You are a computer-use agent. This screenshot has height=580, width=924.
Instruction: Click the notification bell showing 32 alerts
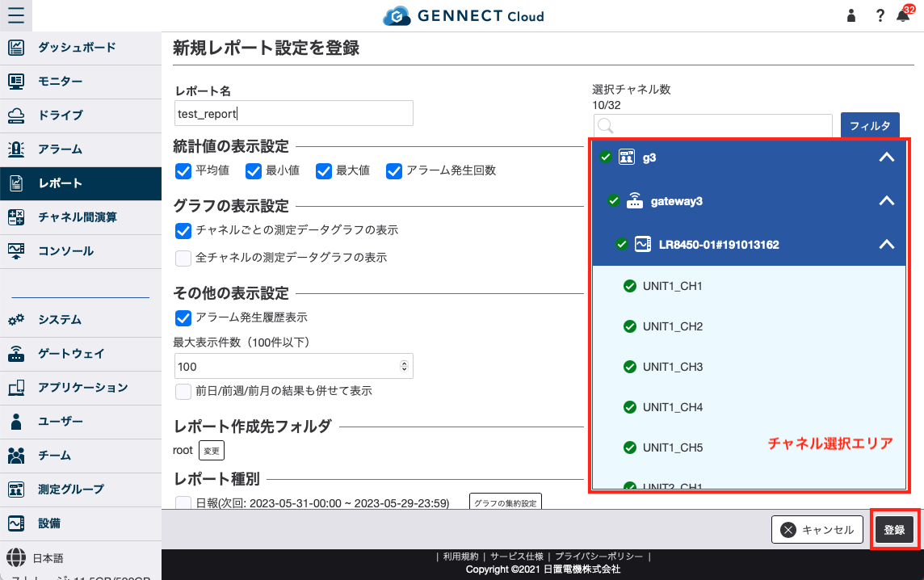coord(903,15)
